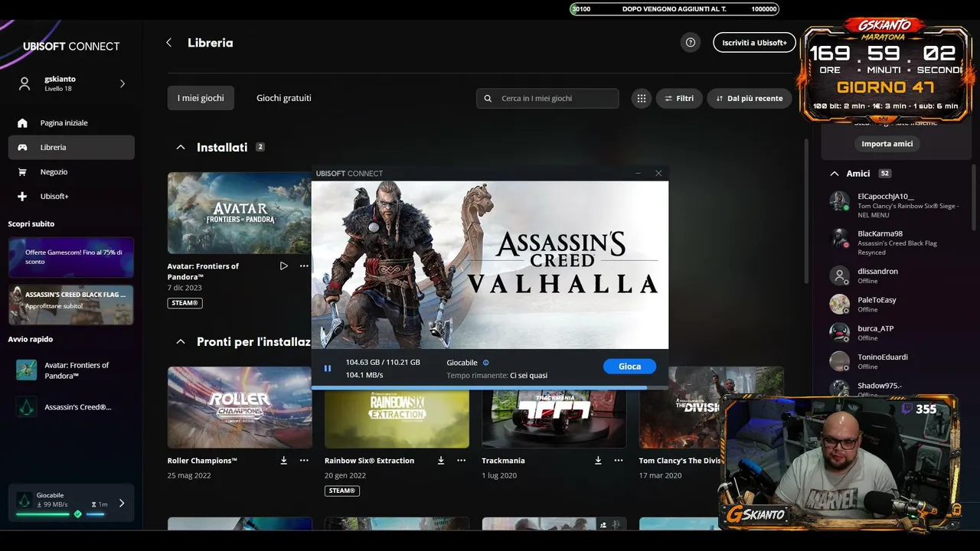Screen dimensions: 980x551
Task: Open the Roller Champions cover thumbnail
Action: [240, 407]
